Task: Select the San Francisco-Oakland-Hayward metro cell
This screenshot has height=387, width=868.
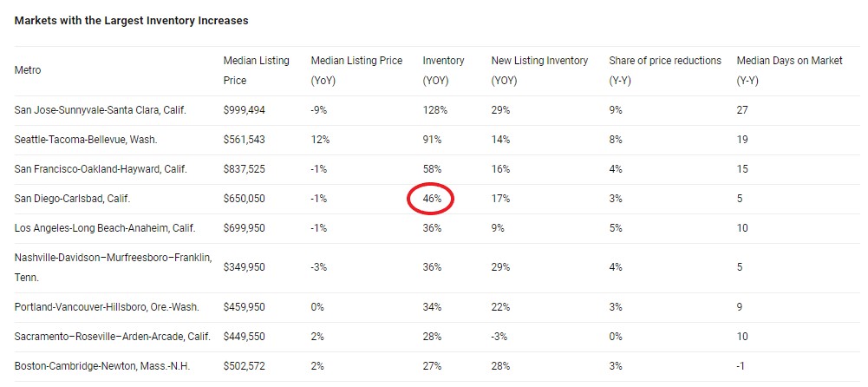Action: pyautogui.click(x=101, y=169)
